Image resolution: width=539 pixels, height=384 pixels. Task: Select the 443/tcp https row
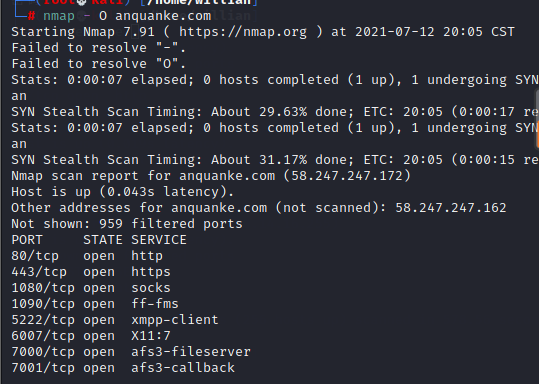pyautogui.click(x=91, y=272)
